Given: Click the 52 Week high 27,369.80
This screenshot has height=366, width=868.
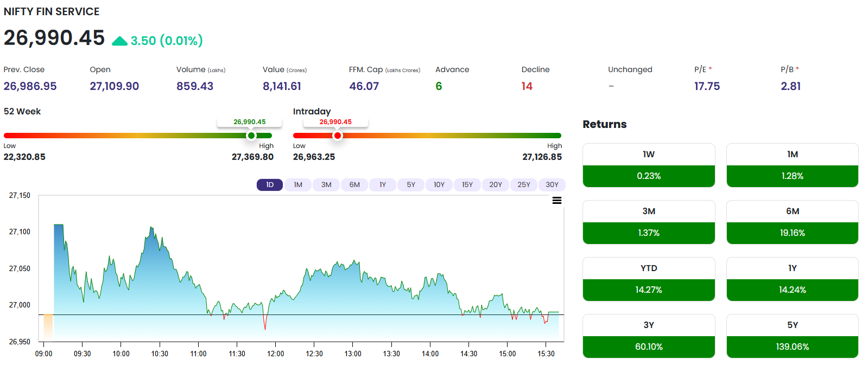Looking at the screenshot, I should coord(252,157).
